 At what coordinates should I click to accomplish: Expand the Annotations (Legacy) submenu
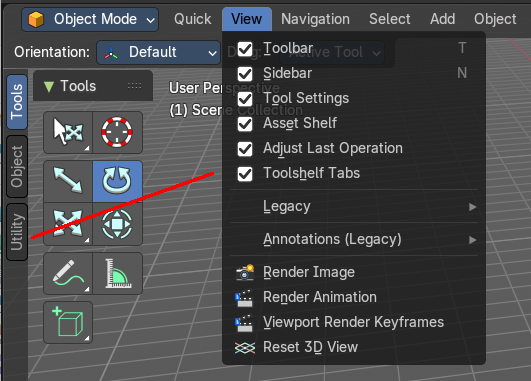354,239
